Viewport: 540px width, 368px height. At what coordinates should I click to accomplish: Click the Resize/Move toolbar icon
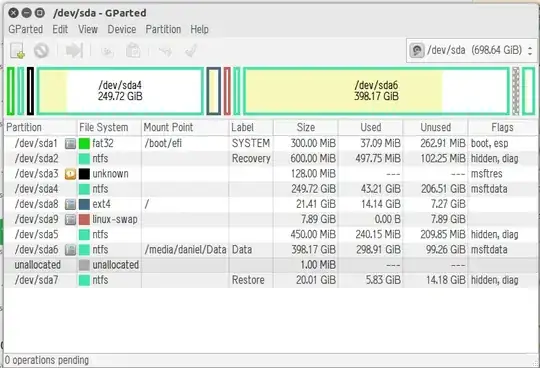[x=74, y=51]
